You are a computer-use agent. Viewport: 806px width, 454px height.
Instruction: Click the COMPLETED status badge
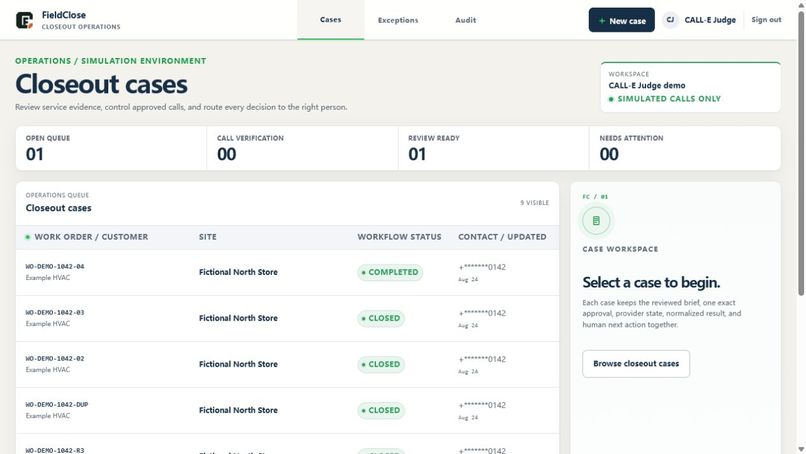coord(390,272)
